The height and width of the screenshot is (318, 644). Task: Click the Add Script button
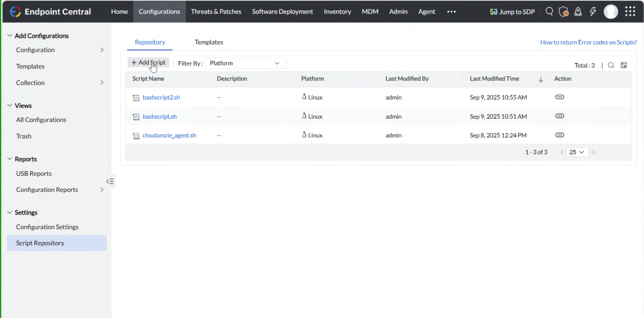click(x=148, y=63)
